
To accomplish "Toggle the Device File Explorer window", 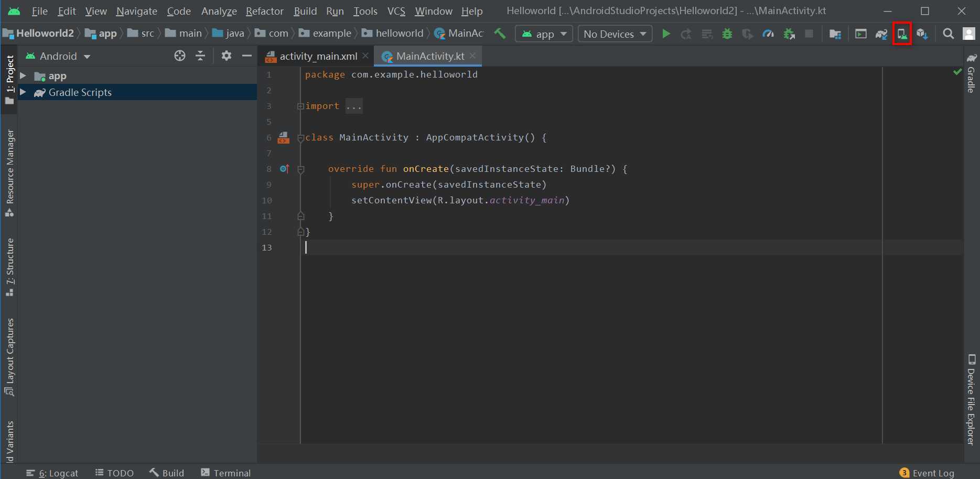I will [972, 400].
